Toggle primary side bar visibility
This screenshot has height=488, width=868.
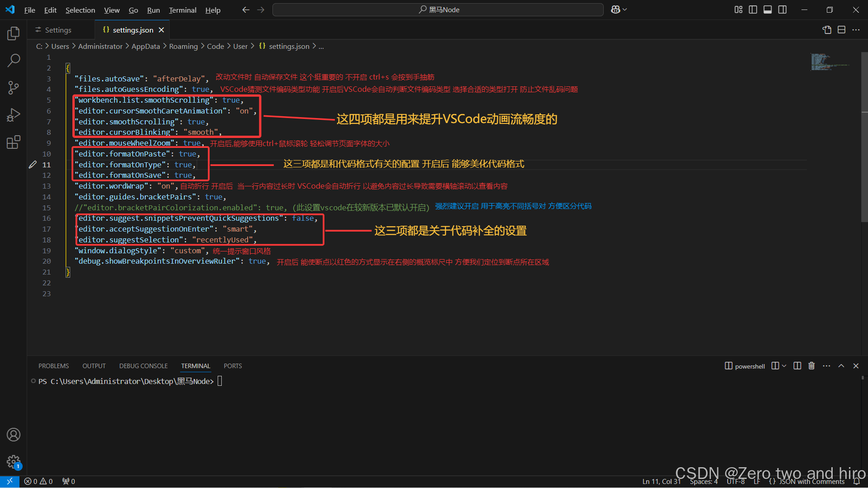[x=753, y=9]
